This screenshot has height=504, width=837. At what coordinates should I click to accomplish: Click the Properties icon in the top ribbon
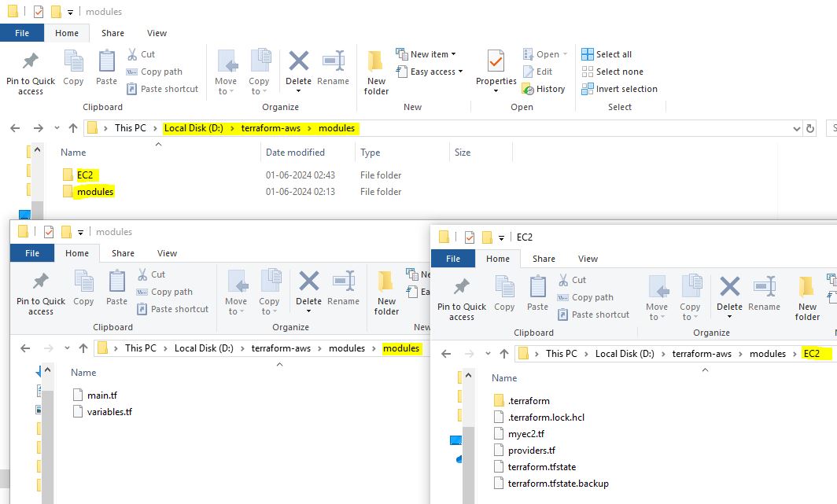point(496,63)
